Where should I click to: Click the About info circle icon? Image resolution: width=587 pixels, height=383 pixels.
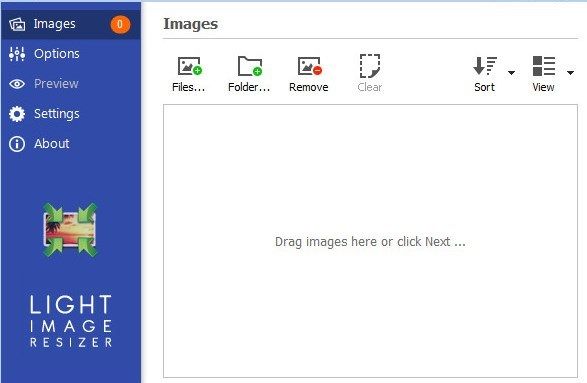(17, 144)
